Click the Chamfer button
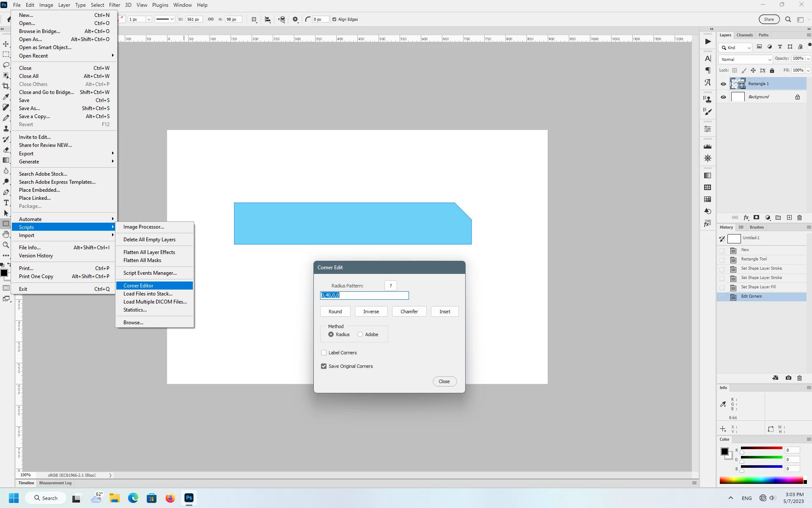812x508 pixels. click(409, 312)
